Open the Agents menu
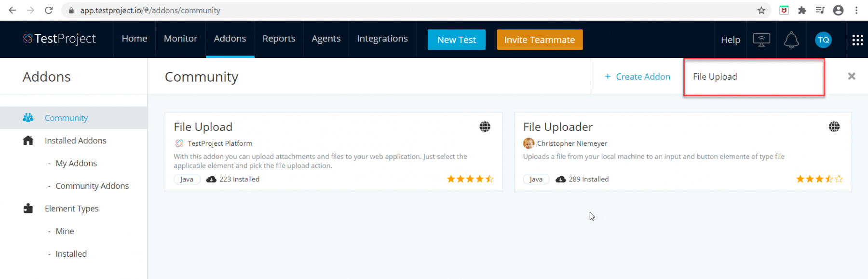Image resolution: width=868 pixels, height=279 pixels. click(x=326, y=39)
